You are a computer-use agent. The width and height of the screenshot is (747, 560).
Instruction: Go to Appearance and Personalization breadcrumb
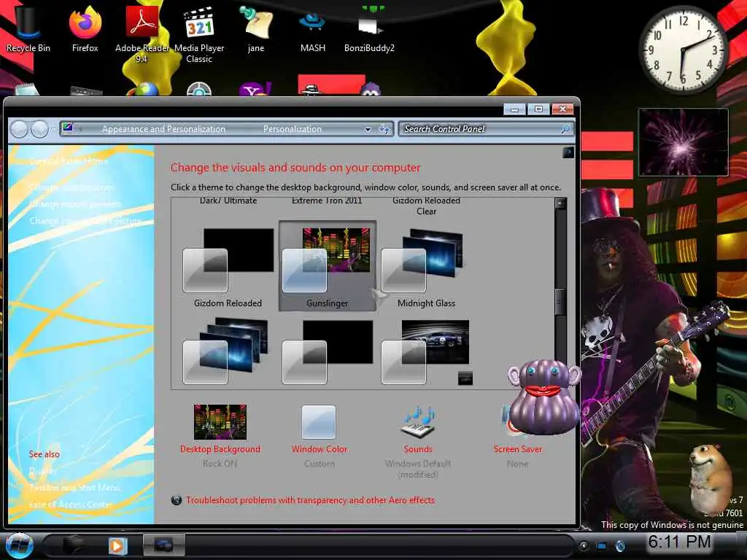163,129
